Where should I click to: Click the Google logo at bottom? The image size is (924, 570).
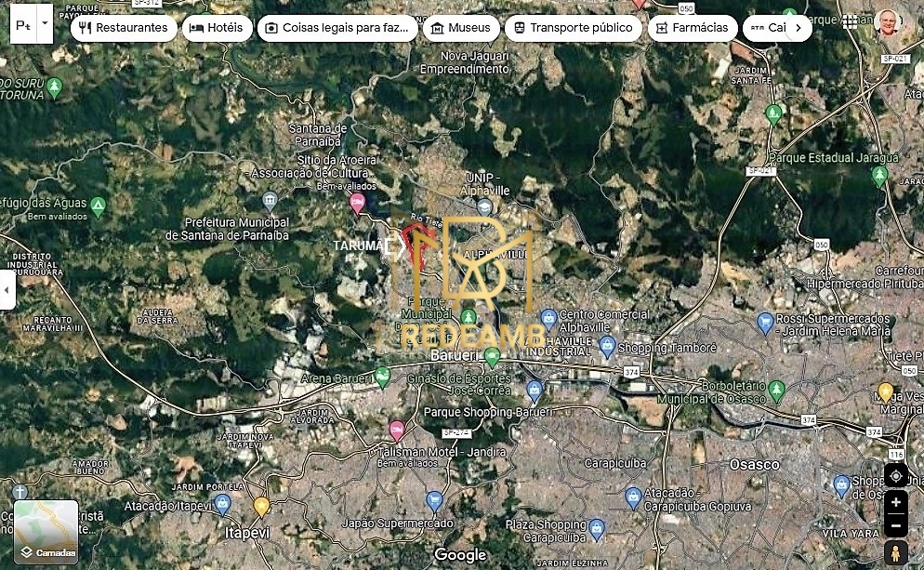click(x=460, y=555)
